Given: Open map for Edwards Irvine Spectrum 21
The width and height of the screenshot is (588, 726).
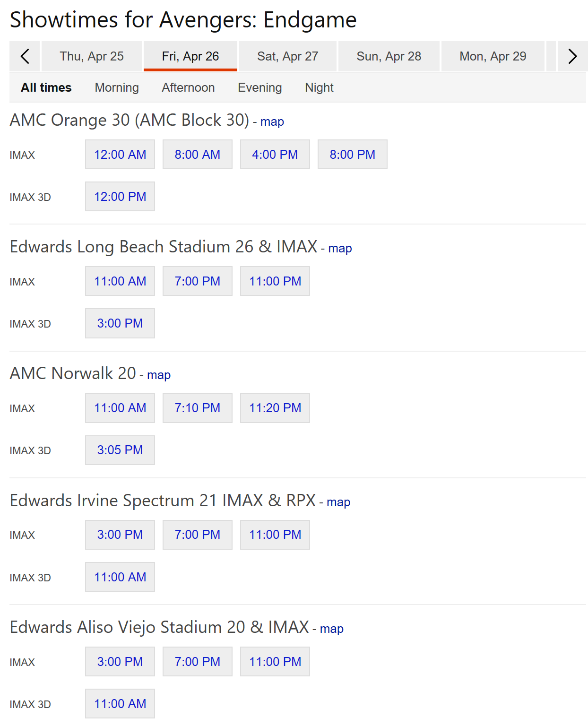Looking at the screenshot, I should tap(338, 502).
